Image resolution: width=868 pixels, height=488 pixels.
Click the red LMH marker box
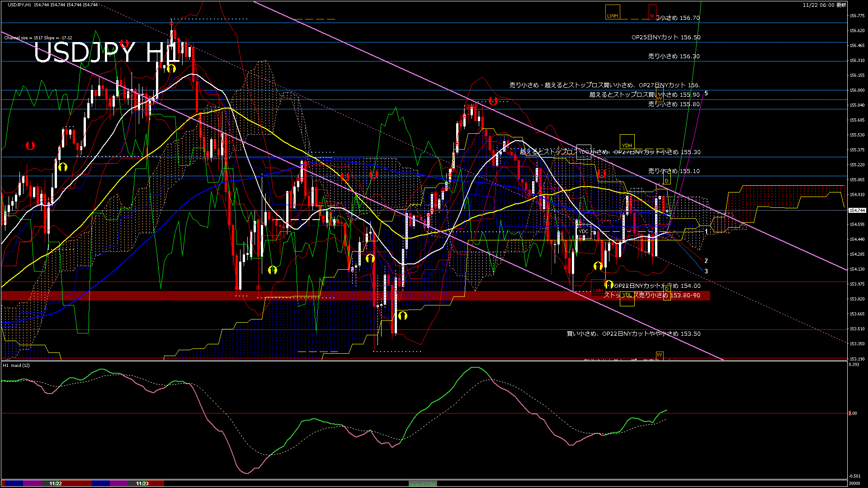click(598, 287)
